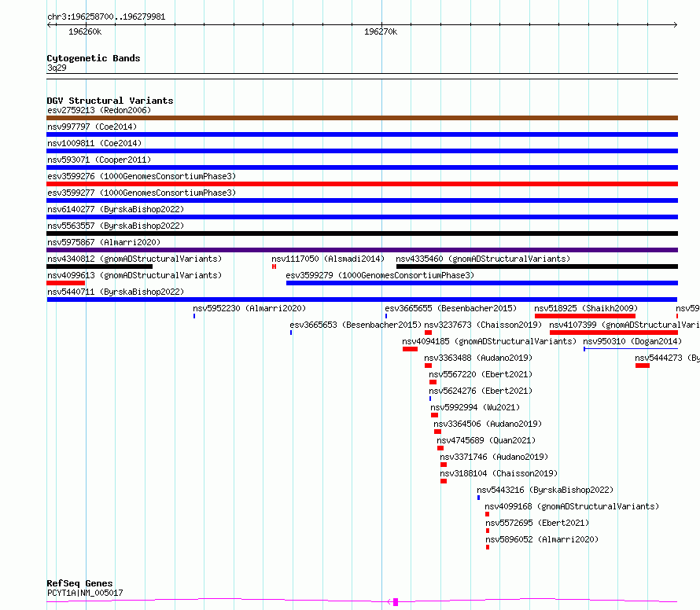The height and width of the screenshot is (610, 700).
Task: Open nsv5952230 (Almarri2020) label
Action: (x=249, y=308)
